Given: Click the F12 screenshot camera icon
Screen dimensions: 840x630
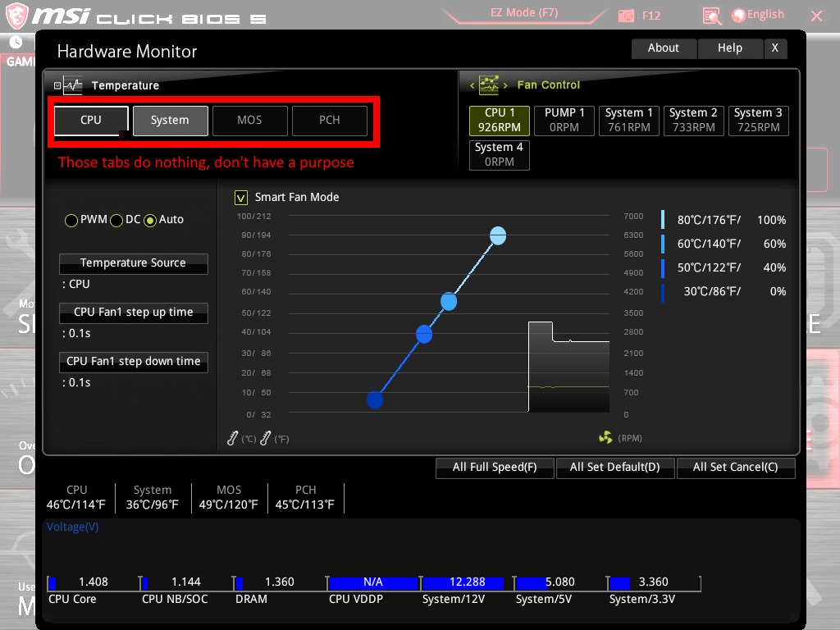Looking at the screenshot, I should point(626,16).
